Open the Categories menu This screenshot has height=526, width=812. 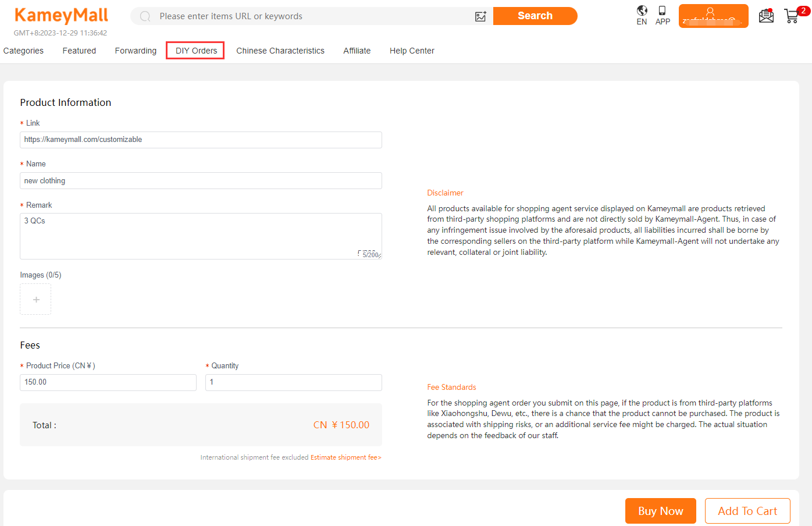pos(23,51)
